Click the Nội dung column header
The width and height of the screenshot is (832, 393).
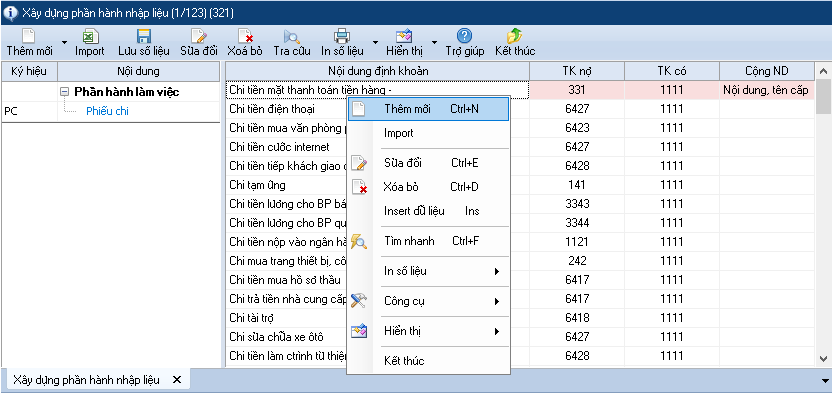138,71
